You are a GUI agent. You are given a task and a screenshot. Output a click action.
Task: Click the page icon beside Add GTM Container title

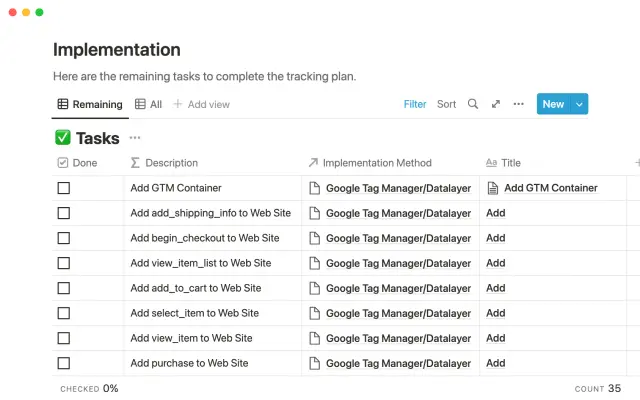click(x=493, y=188)
